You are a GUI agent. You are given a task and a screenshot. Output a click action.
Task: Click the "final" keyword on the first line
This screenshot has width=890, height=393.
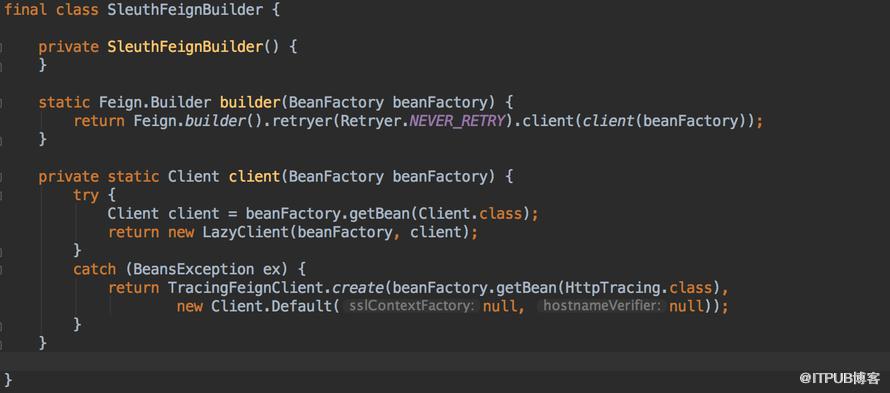coord(26,10)
